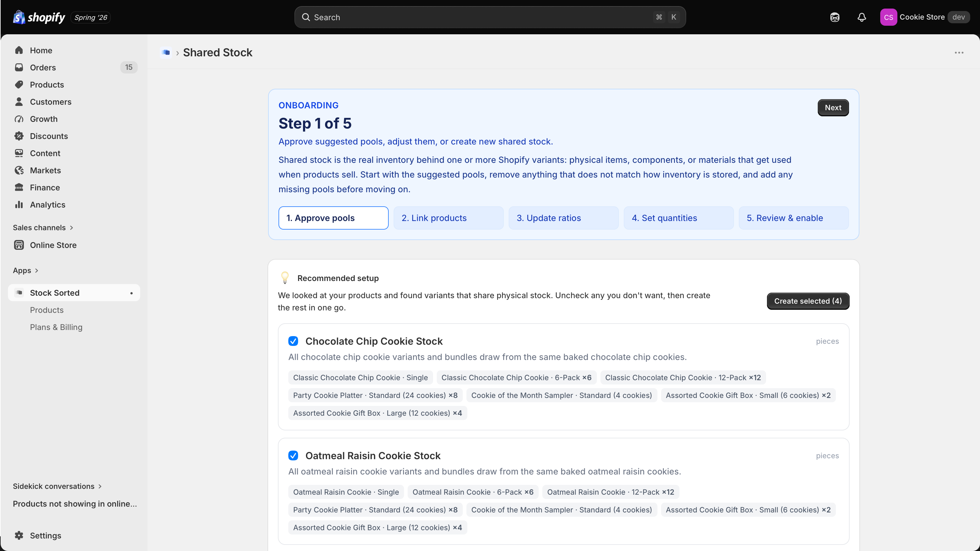Image resolution: width=980 pixels, height=551 pixels.
Task: Select the Analytics bar chart icon
Action: tap(19, 204)
